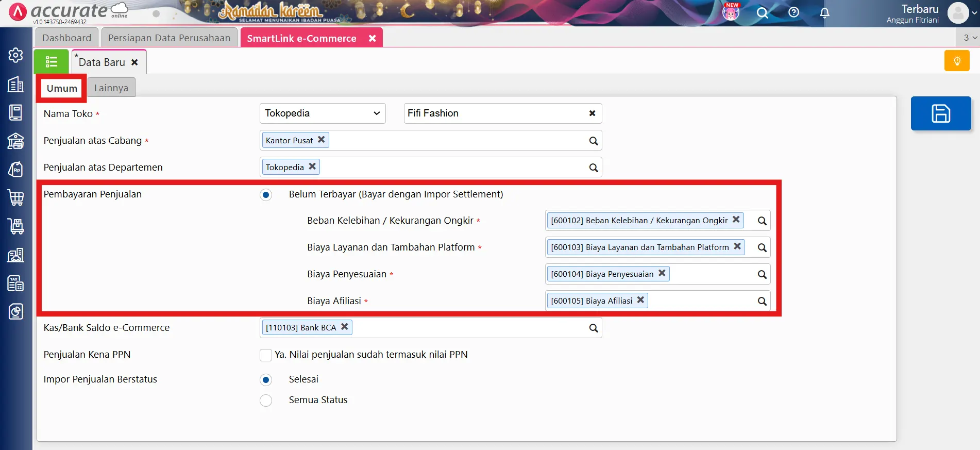Close the SmartLink e-Commerce tab

pos(372,38)
